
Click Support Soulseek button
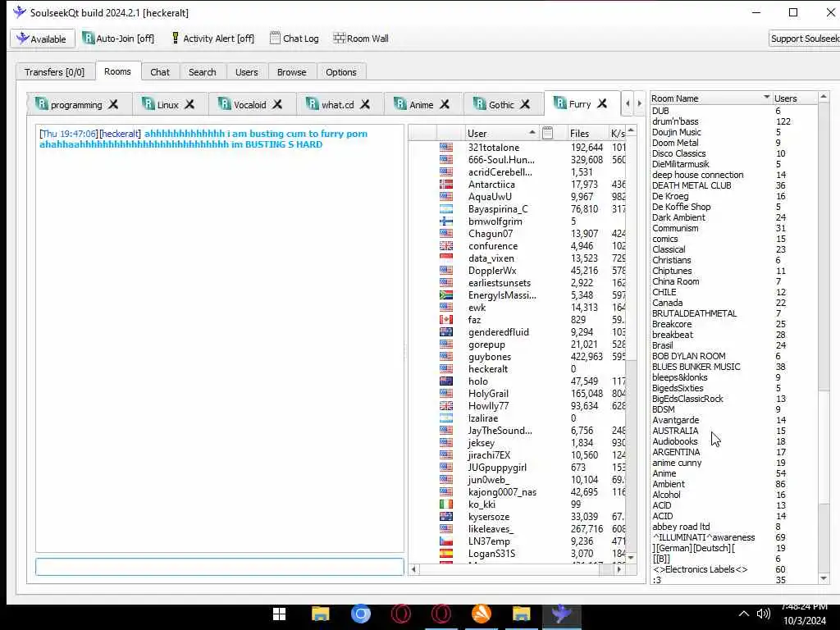[x=804, y=39]
